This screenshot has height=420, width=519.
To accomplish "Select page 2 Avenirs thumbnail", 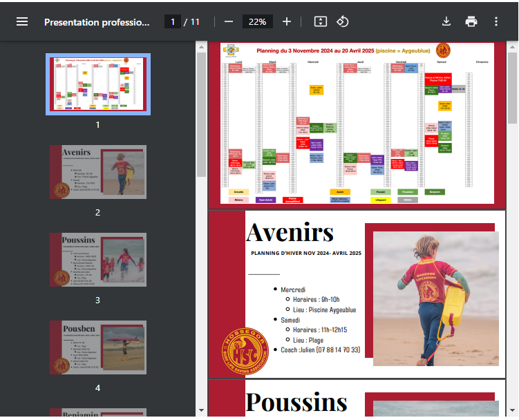I will click(x=98, y=172).
